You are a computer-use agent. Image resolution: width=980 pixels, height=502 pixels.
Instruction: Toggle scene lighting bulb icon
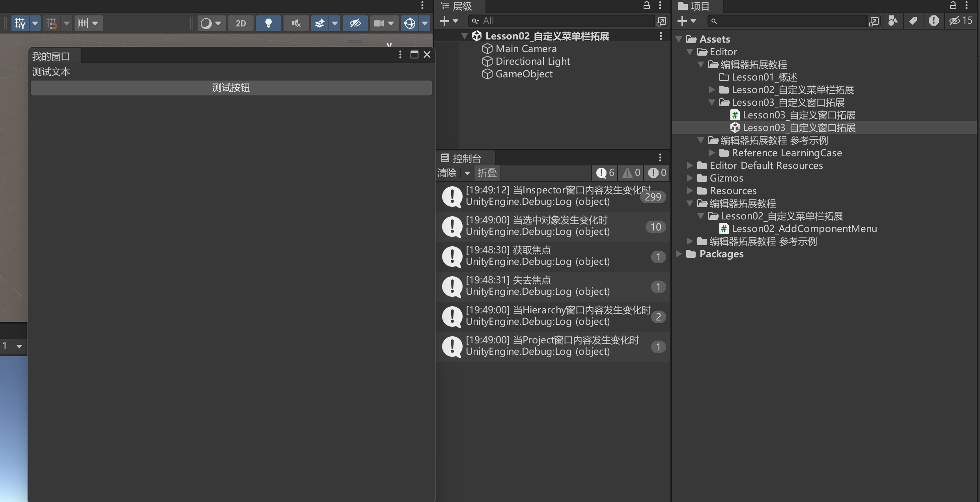click(x=268, y=23)
